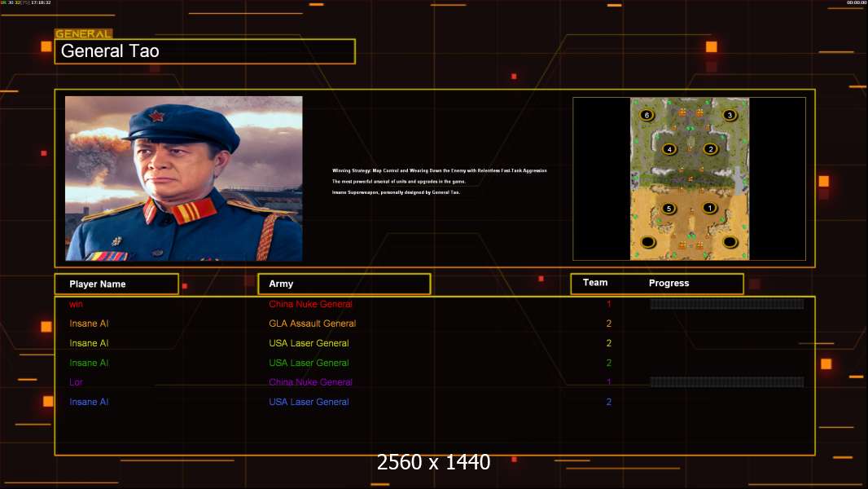
Task: Click the Insane Superweapon description line
Action: pyautogui.click(x=396, y=192)
